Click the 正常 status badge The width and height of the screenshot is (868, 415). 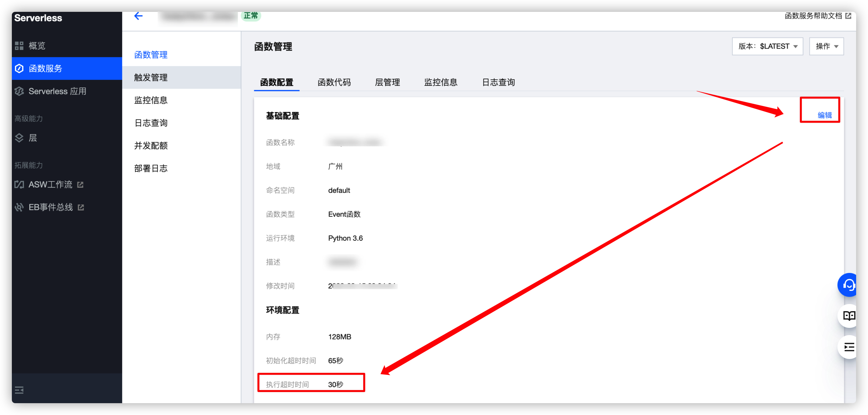(251, 15)
